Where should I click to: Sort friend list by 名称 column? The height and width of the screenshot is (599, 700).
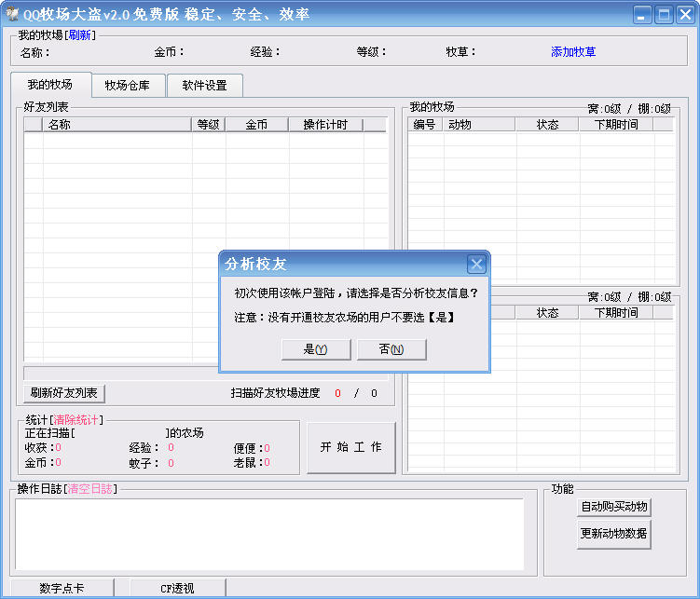117,125
